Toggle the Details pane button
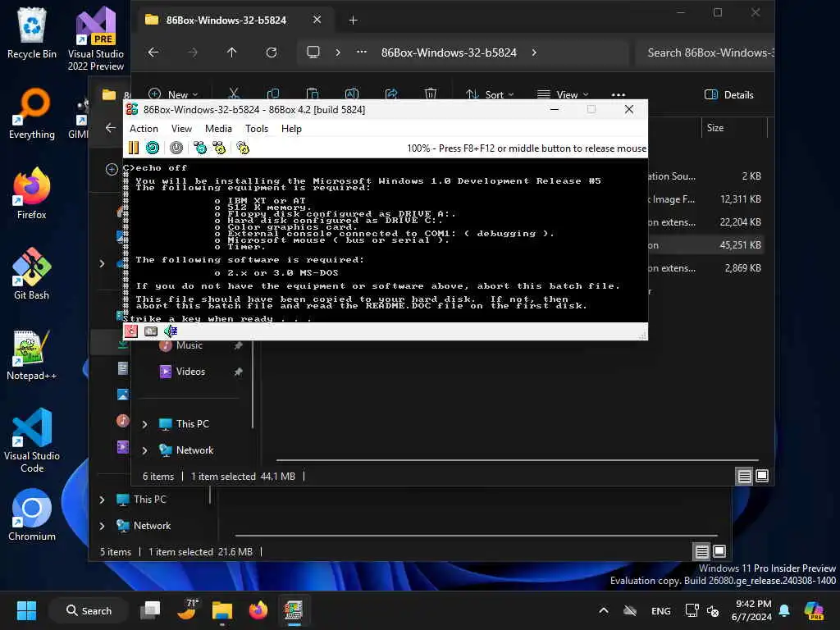The image size is (840, 630). coord(729,95)
